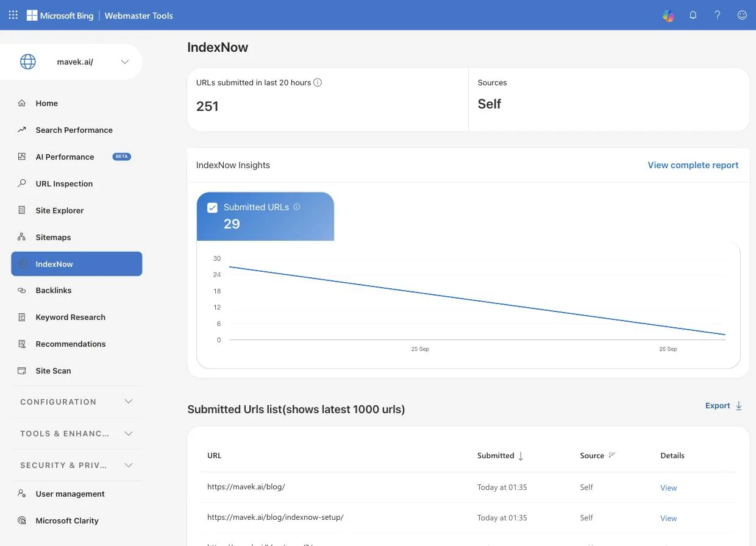This screenshot has height=546, width=756.
Task: Click the Site Scan icon
Action: tap(22, 370)
